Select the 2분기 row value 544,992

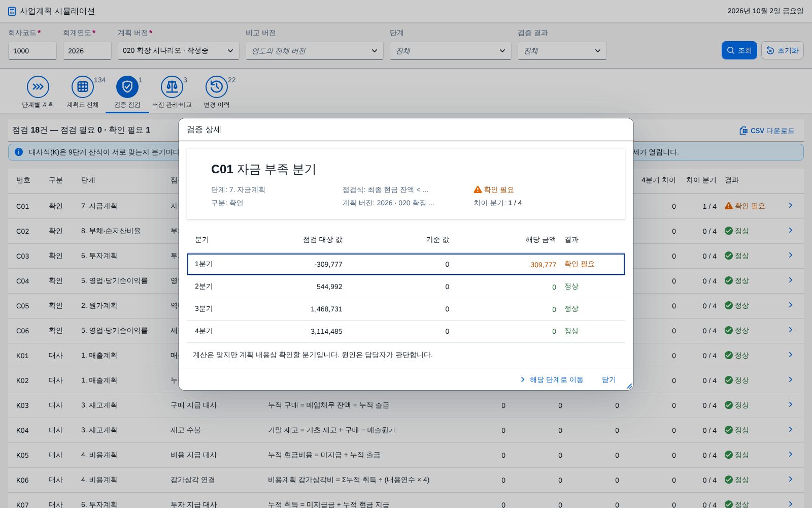coord(329,287)
